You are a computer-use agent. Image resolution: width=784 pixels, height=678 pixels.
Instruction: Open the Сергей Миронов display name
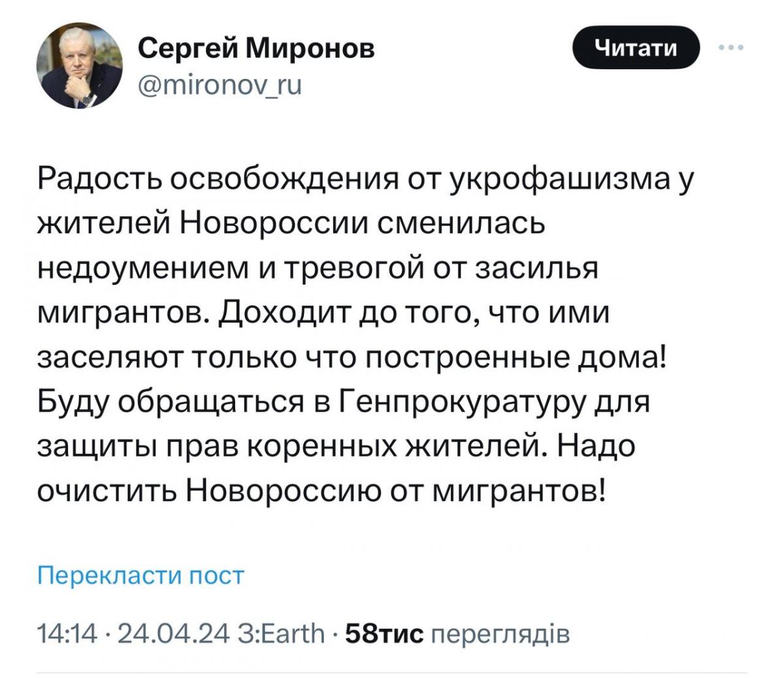(x=257, y=48)
